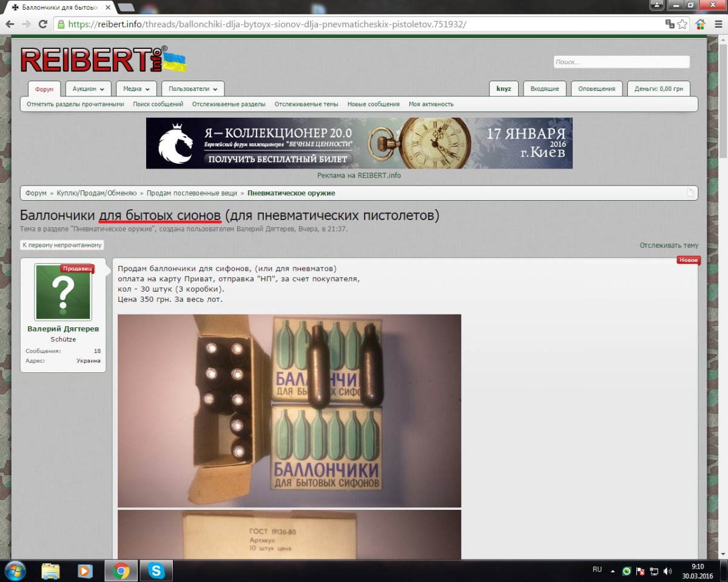Screen dimensions: 728x582
Task: Open the Входящие inbox tab
Action: (x=545, y=89)
